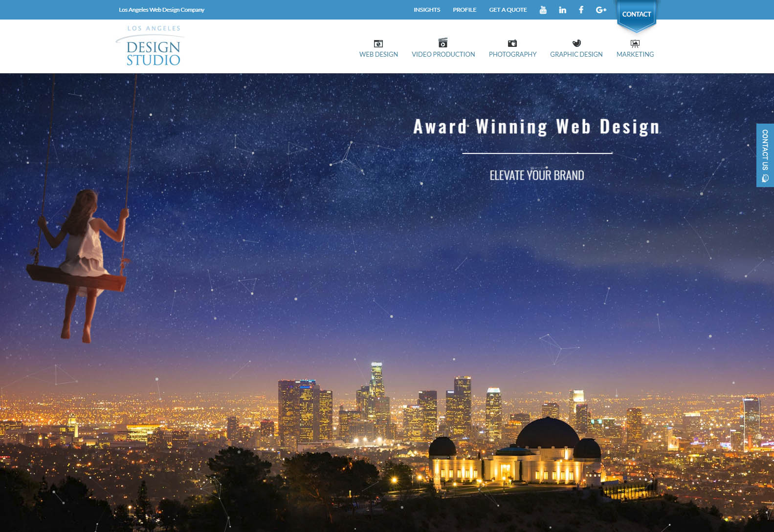
Task: Click the Graphic Design palette icon
Action: pos(576,43)
